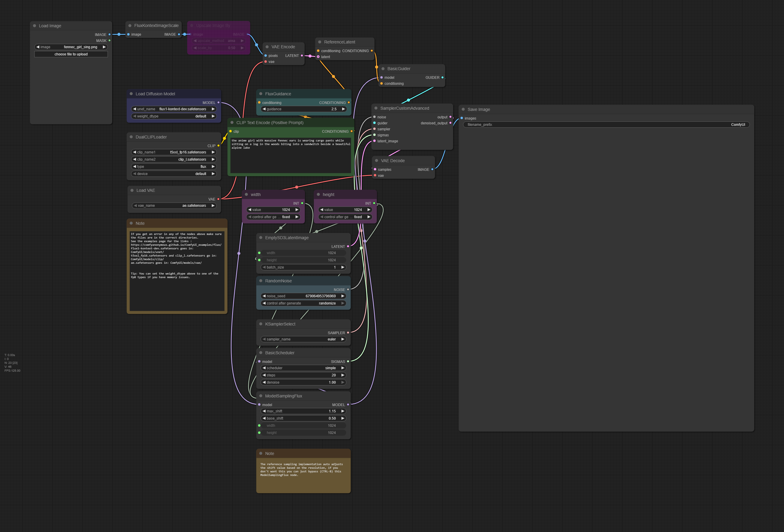The height and width of the screenshot is (532, 784).
Task: Click choose file to upload button
Action: coord(71,54)
